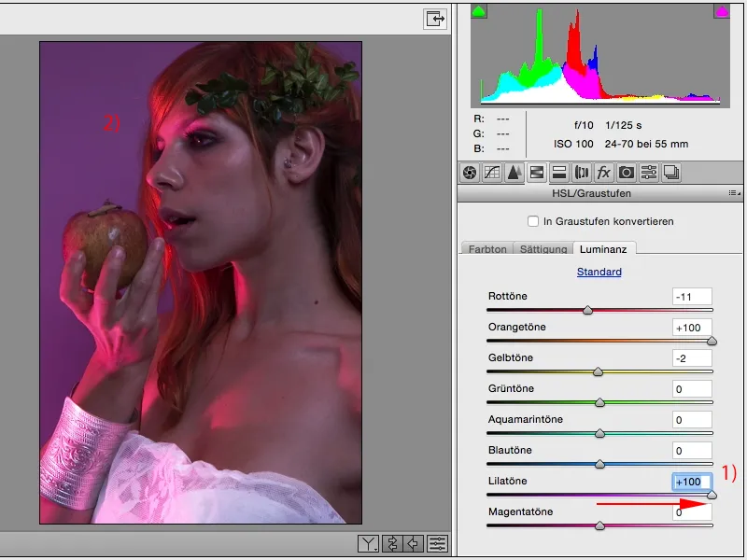Open the Basic adjustments panel icon
Screen dimensions: 747x560
(x=470, y=173)
